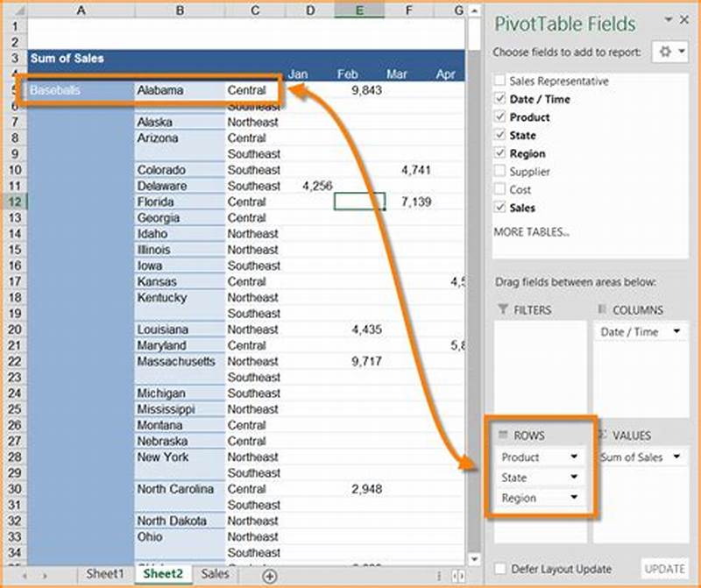Open the Sum of Sales dropdown under VALUES
Screen dimensions: 701x588
pos(676,457)
